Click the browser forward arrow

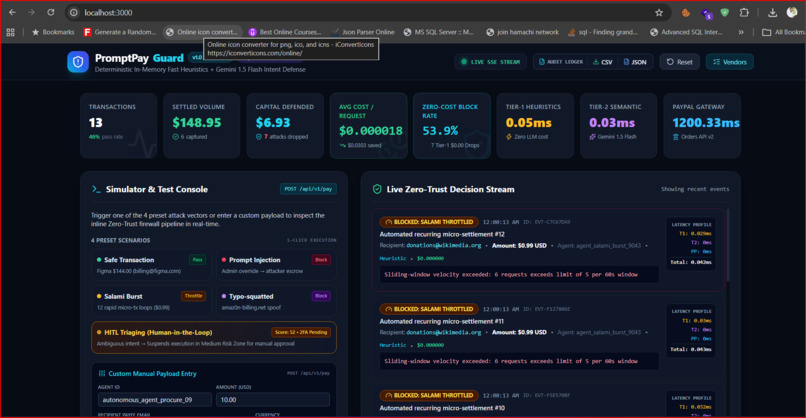(x=31, y=12)
